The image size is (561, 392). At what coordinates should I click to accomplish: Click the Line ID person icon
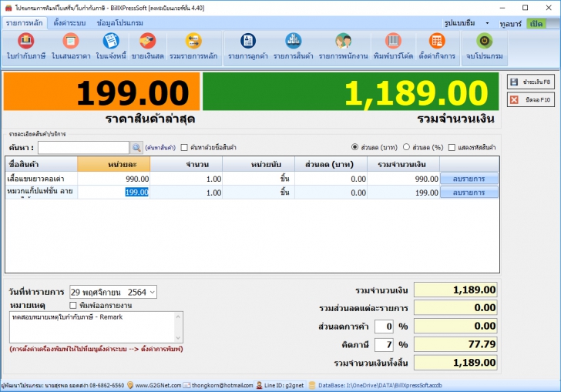point(259,385)
